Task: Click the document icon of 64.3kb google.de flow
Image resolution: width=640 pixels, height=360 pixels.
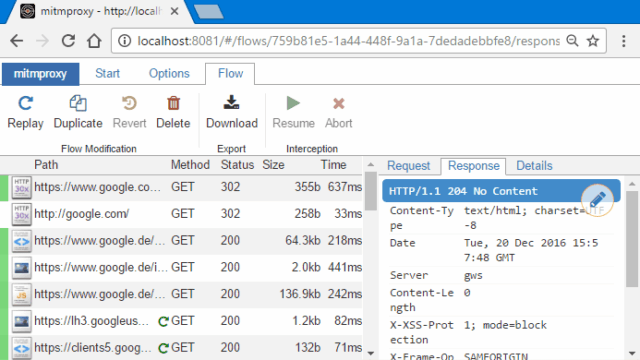Action: (21, 241)
